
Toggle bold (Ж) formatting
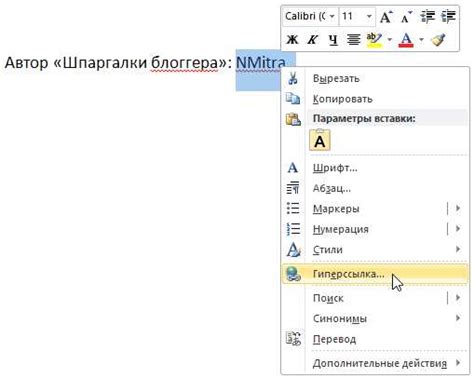coord(292,40)
